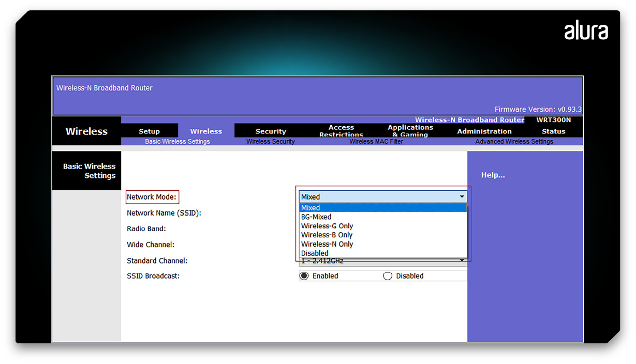Open the Applications & Gaming tab
Screen dimensions: 636x364
tap(410, 131)
